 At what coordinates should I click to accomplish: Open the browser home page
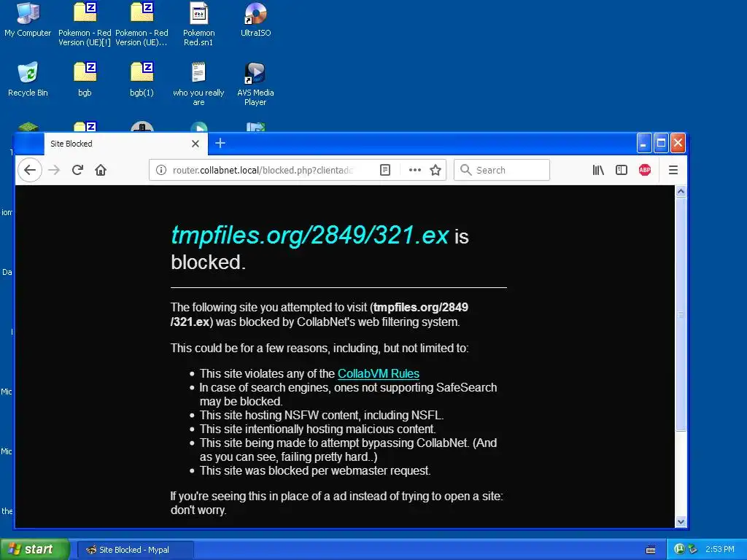point(101,170)
